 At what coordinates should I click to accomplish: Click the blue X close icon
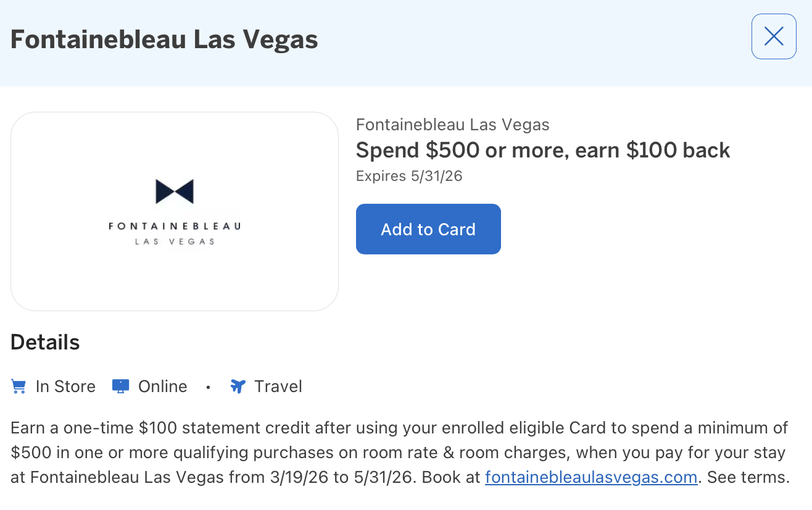point(773,36)
